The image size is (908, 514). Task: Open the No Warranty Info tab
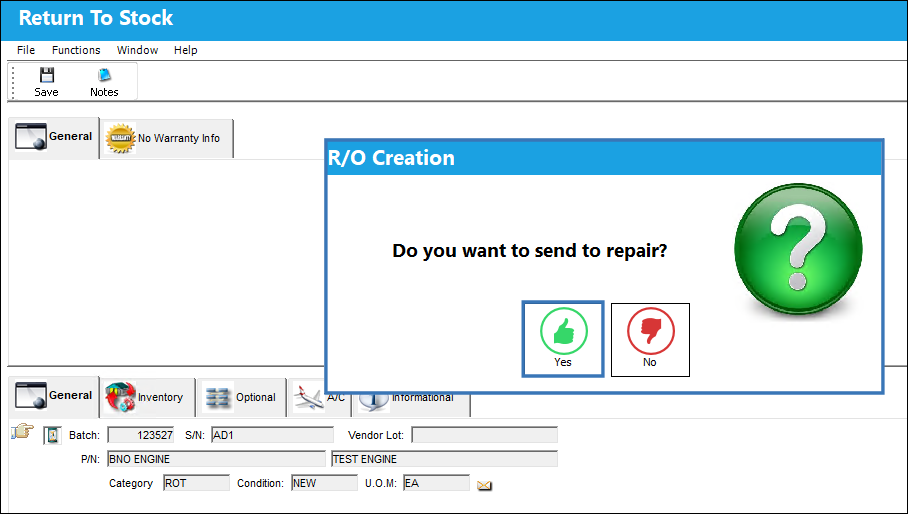[x=167, y=138]
